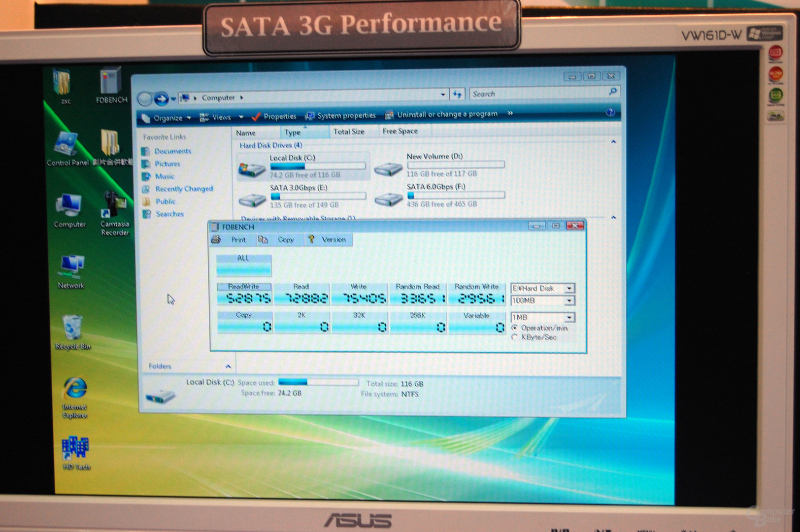Image resolution: width=800 pixels, height=532 pixels.
Task: Sort by the Name column header
Action: click(256, 133)
